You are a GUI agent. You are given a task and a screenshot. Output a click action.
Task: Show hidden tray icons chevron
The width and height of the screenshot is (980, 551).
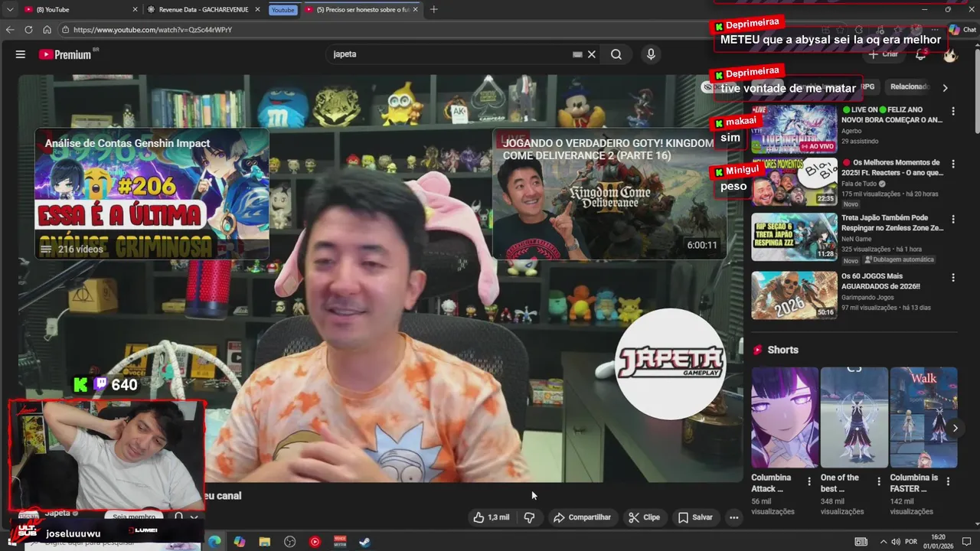click(883, 542)
